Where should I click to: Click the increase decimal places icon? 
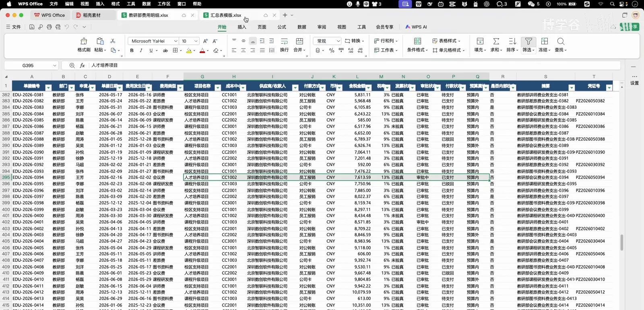(x=351, y=50)
